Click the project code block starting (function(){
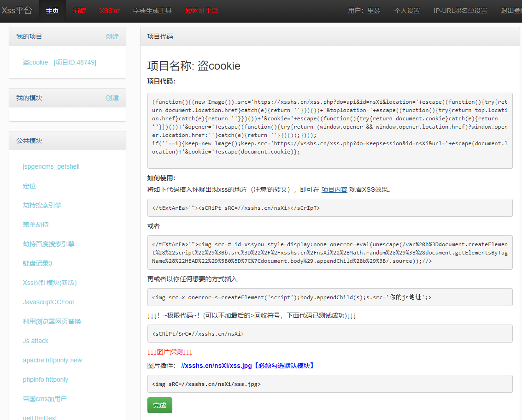This screenshot has width=522, height=420. [x=330, y=130]
